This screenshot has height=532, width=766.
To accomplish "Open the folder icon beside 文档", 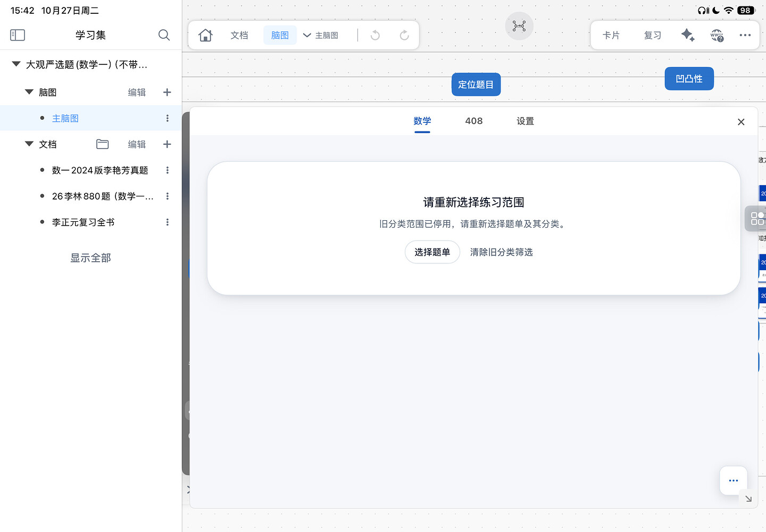I will (x=103, y=144).
